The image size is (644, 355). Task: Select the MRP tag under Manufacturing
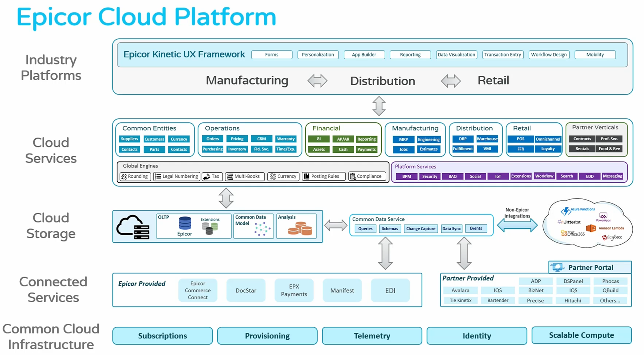coord(403,139)
